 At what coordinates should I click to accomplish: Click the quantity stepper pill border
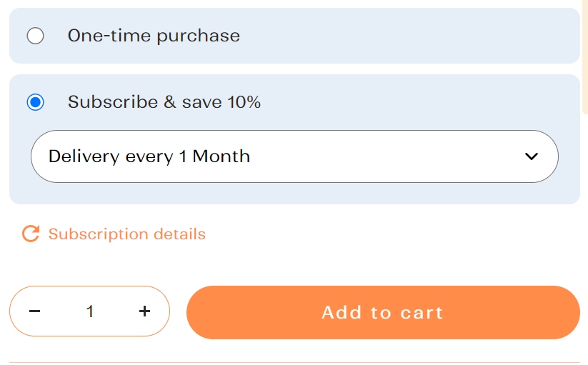pyautogui.click(x=89, y=286)
